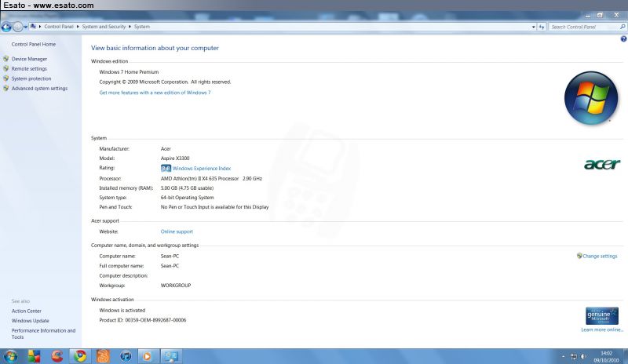The width and height of the screenshot is (628, 364).
Task: Open the Start menu orb
Action: click(x=10, y=356)
